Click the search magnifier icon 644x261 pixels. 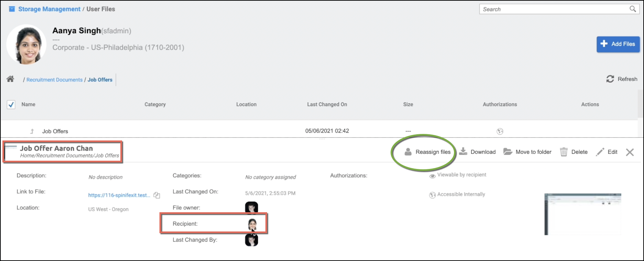(633, 9)
